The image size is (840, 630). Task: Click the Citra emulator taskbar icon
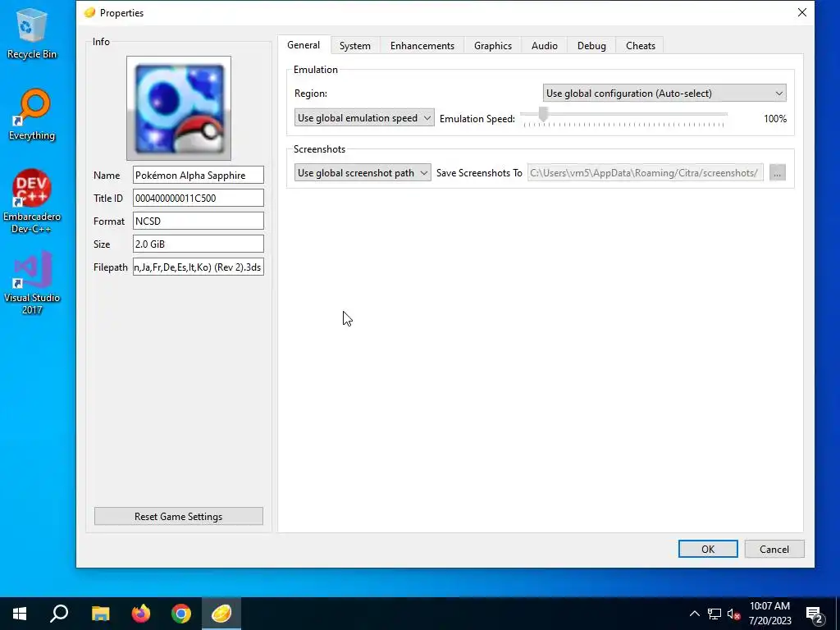(x=221, y=614)
